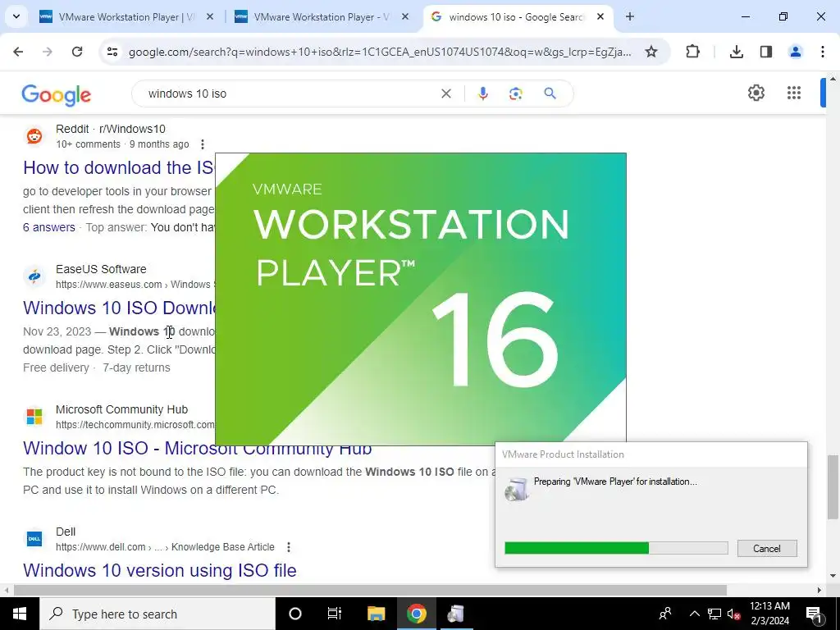Open more options for Dell result
The width and height of the screenshot is (840, 630).
coord(288,547)
